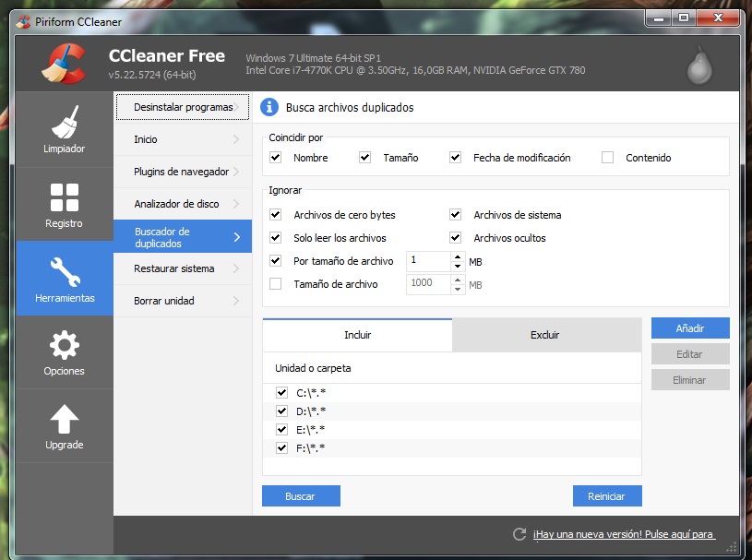
Task: Open Desinstalar programas tool
Action: (183, 107)
